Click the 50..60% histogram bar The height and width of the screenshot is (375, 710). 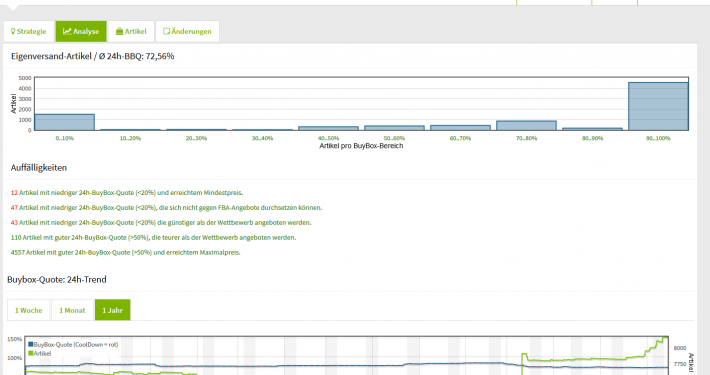pyautogui.click(x=394, y=128)
